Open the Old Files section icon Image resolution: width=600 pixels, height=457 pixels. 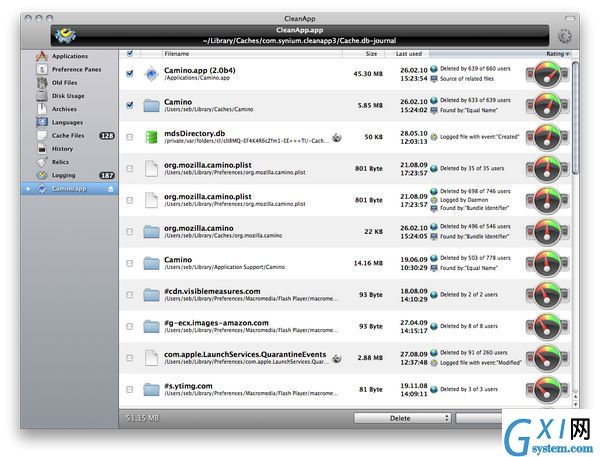pos(42,83)
